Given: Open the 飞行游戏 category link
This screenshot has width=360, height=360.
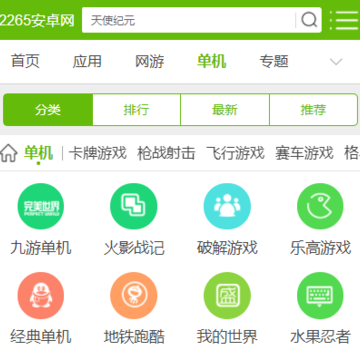Looking at the screenshot, I should coord(235,153).
